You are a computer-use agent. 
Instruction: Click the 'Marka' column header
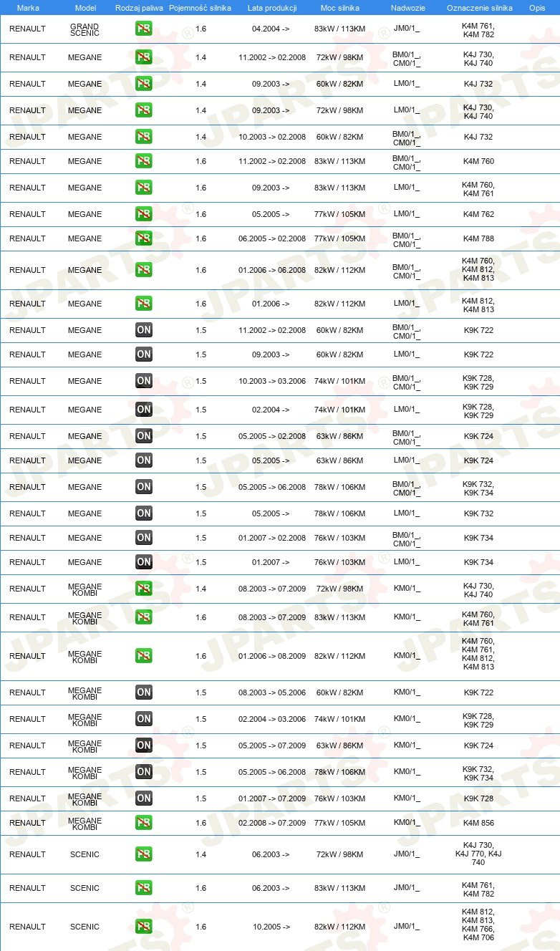click(x=28, y=8)
